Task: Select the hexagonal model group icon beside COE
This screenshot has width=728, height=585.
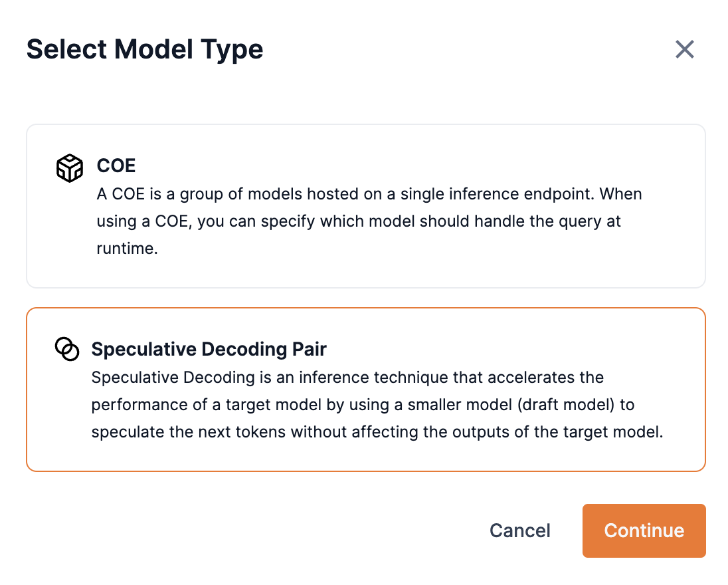Action: point(68,168)
